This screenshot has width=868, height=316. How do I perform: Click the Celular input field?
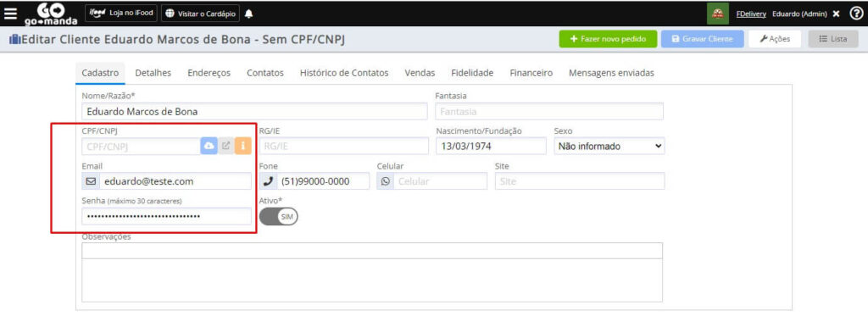pyautogui.click(x=440, y=181)
